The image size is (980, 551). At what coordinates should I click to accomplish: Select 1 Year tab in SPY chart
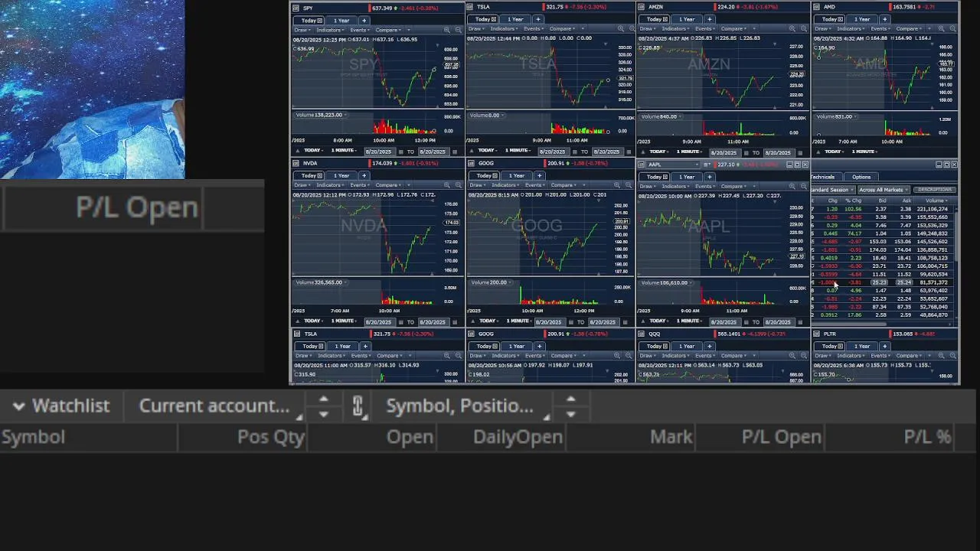tap(341, 21)
